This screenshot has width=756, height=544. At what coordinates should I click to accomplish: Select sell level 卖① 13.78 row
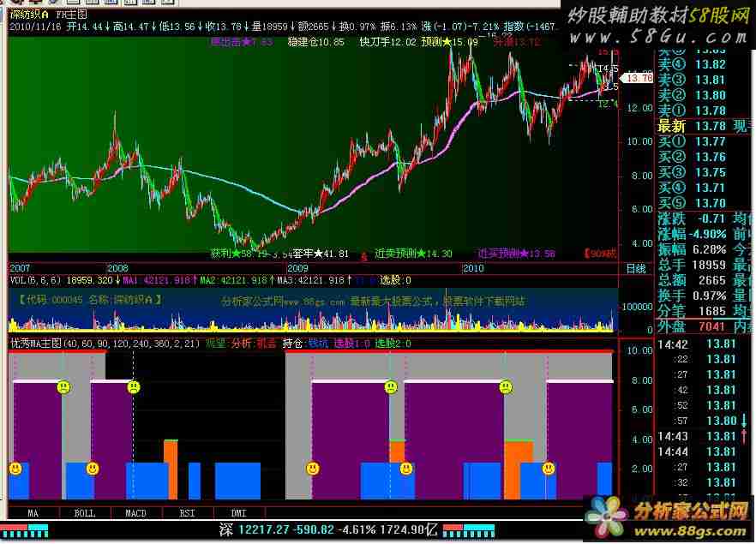693,111
